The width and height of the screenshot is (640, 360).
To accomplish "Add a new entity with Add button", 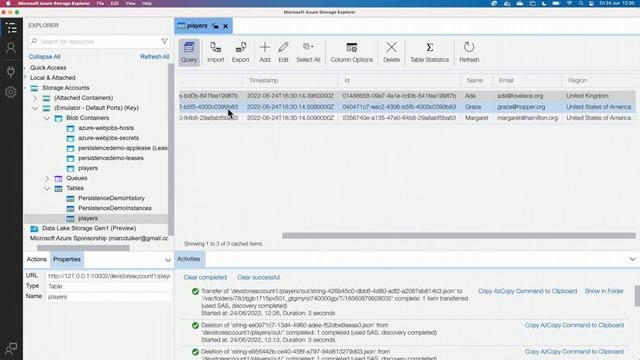I will [x=265, y=53].
